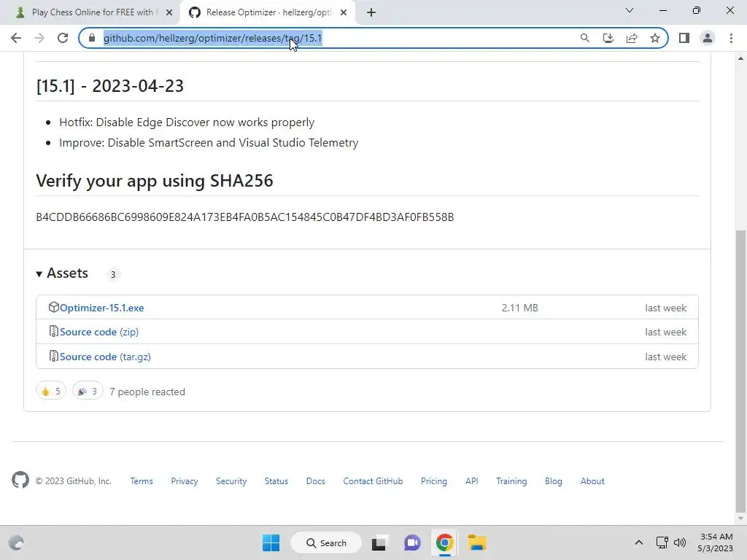This screenshot has width=747, height=560.
Task: Open the network status tray icon
Action: pyautogui.click(x=662, y=542)
